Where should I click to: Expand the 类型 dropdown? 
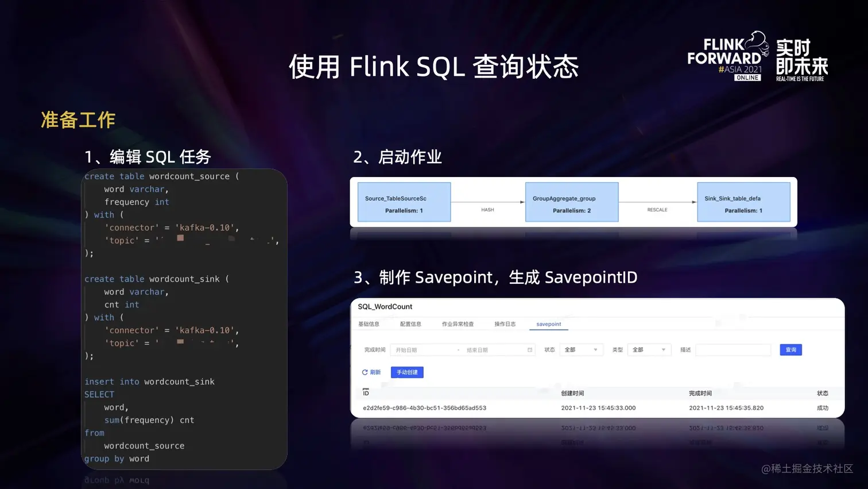pos(649,350)
